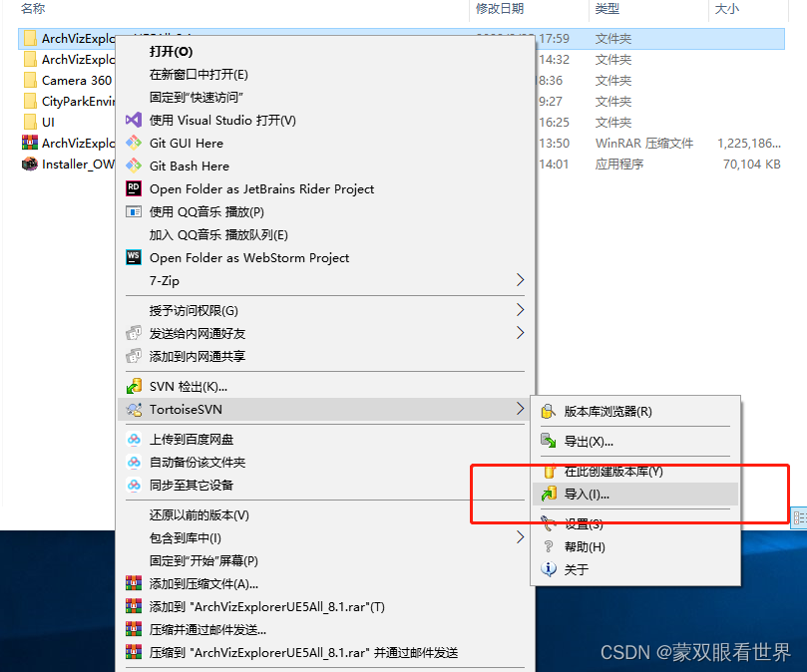807x672 pixels.
Task: Choose 固定到"快速访问"
Action: (197, 98)
